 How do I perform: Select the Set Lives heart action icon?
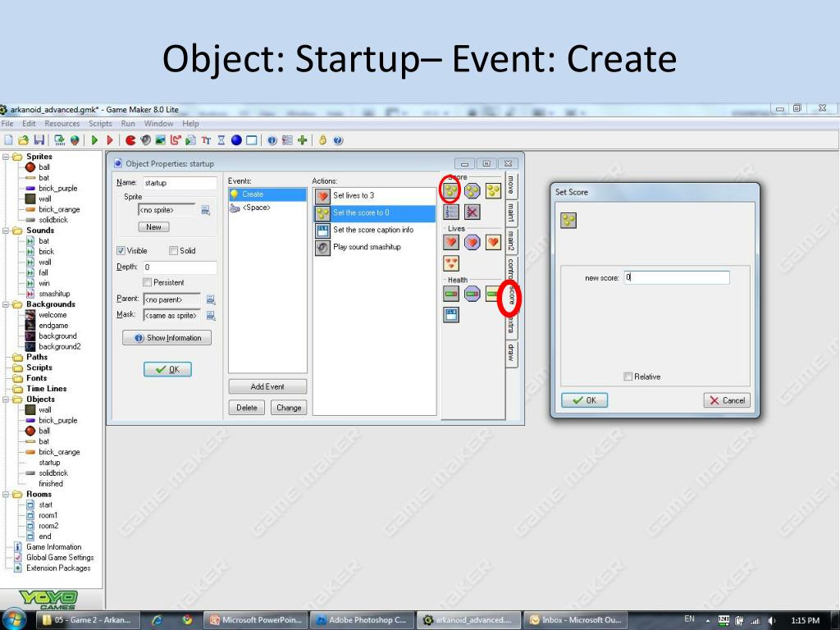(x=451, y=242)
